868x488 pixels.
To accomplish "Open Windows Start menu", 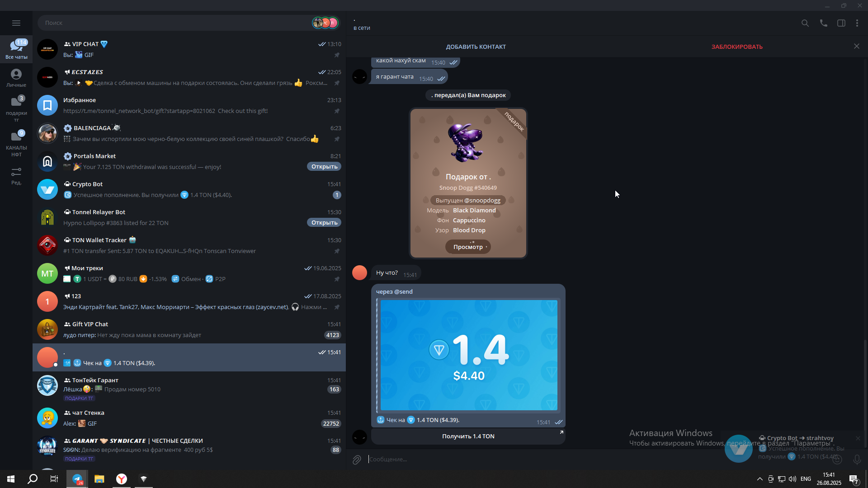I will [11, 479].
